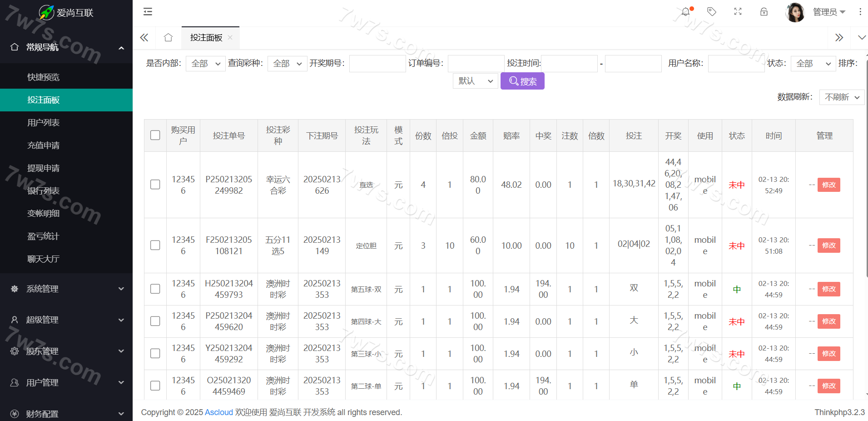
Task: Open the vertical three-dot more menu
Action: click(860, 12)
